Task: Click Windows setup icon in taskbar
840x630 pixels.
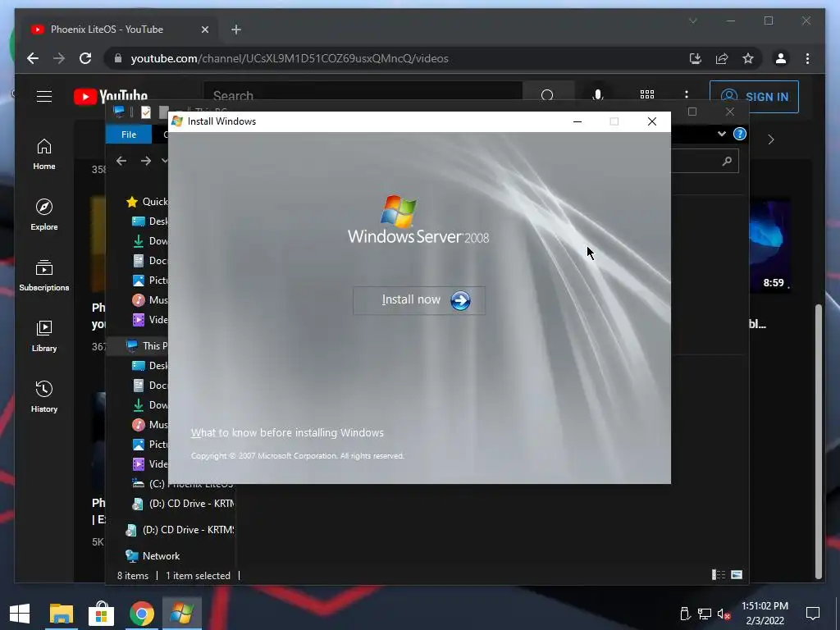Action: (181, 614)
